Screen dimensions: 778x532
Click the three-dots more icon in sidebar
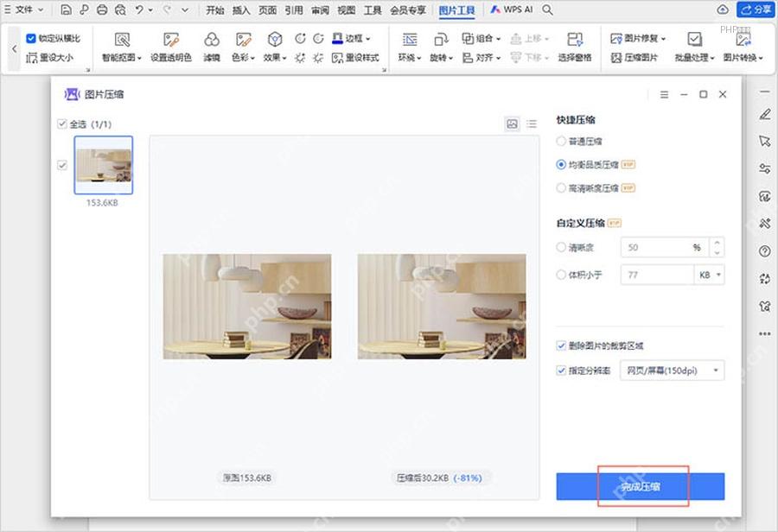click(765, 333)
